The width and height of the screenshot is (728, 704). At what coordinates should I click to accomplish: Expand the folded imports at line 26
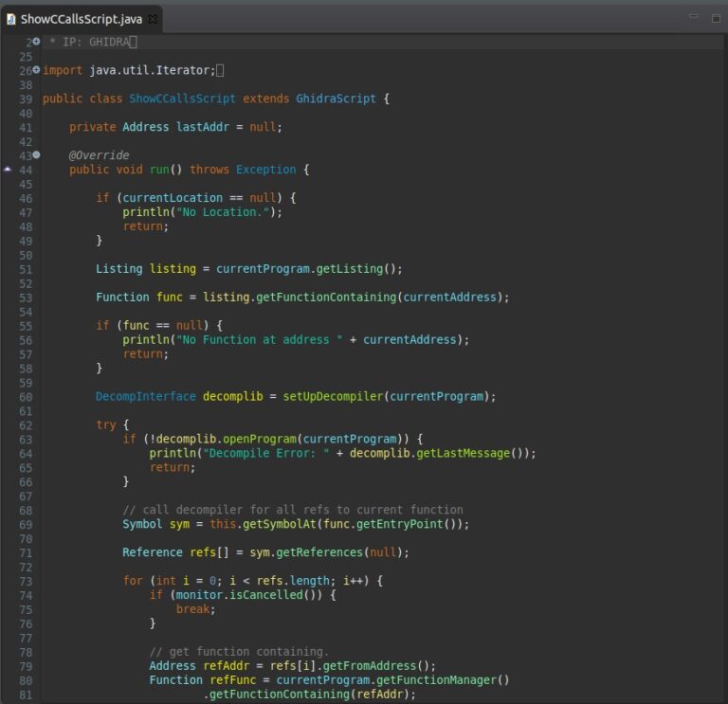coord(36,69)
